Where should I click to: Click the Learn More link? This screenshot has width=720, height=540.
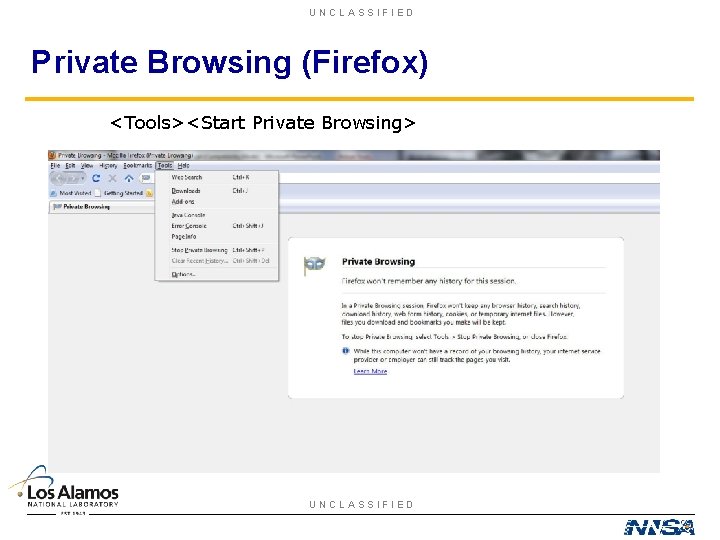[x=370, y=371]
